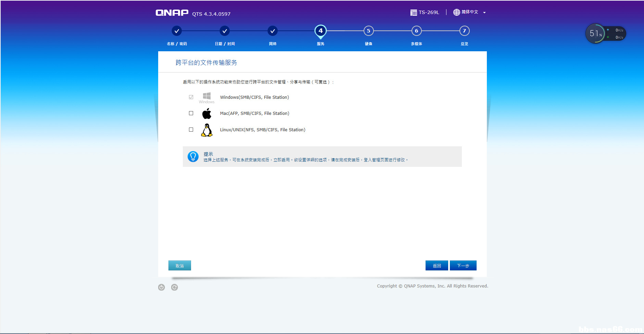The height and width of the screenshot is (334, 644).
Task: Click the restart icon at bottom left
Action: coord(174,287)
